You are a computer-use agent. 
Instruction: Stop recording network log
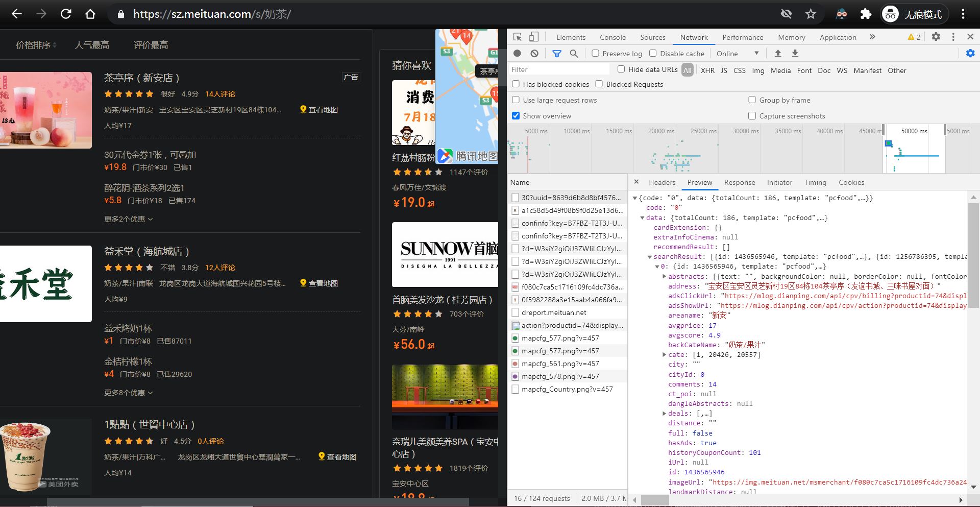click(517, 53)
